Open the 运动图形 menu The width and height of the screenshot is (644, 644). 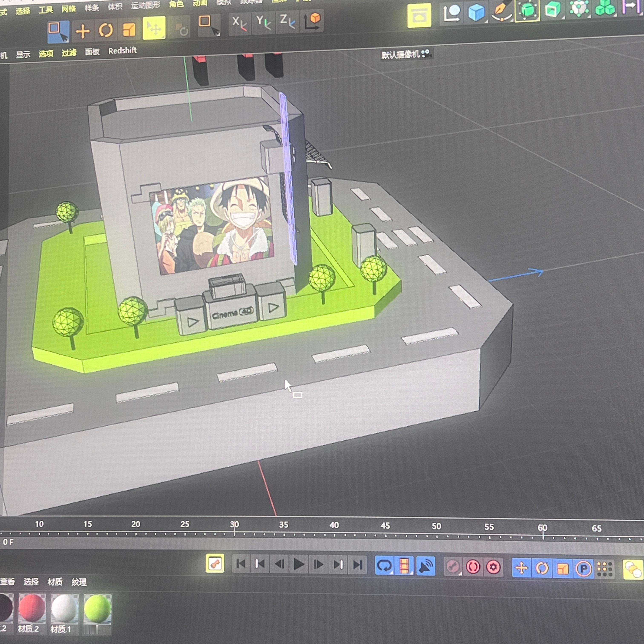pyautogui.click(x=146, y=5)
